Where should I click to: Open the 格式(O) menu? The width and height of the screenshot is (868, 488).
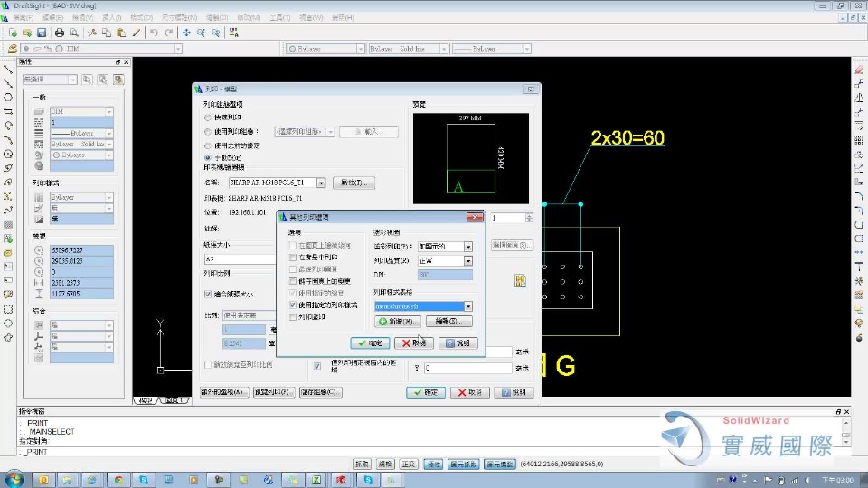(x=141, y=17)
